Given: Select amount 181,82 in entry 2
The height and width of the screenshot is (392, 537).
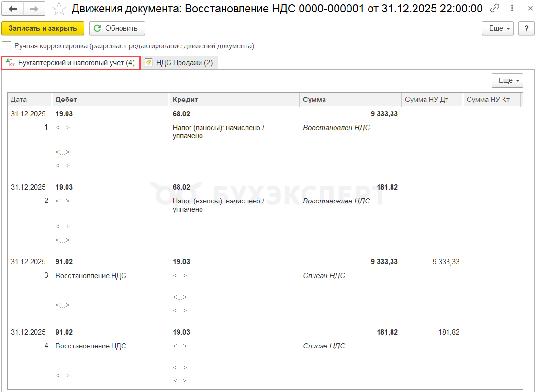Looking at the screenshot, I should [387, 187].
